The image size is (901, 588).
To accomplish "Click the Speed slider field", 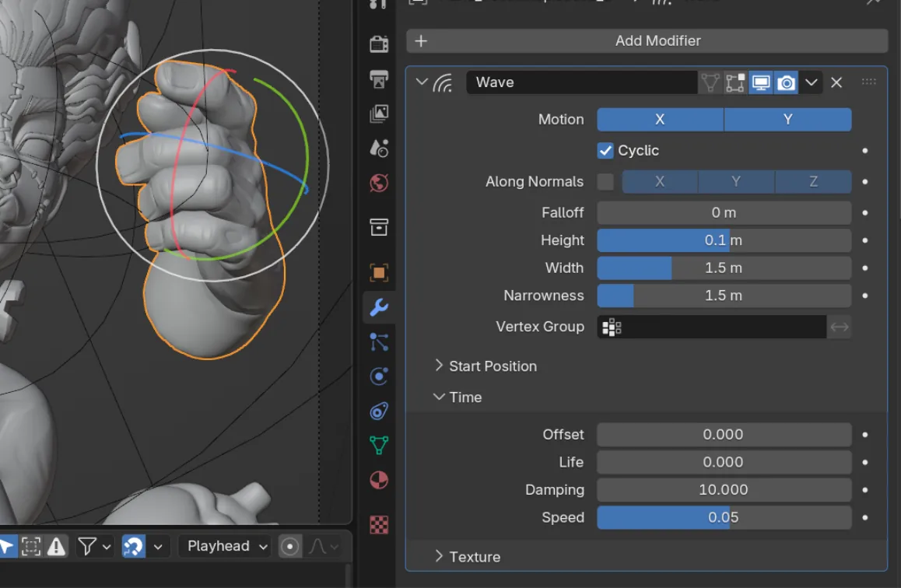I will coord(724,517).
